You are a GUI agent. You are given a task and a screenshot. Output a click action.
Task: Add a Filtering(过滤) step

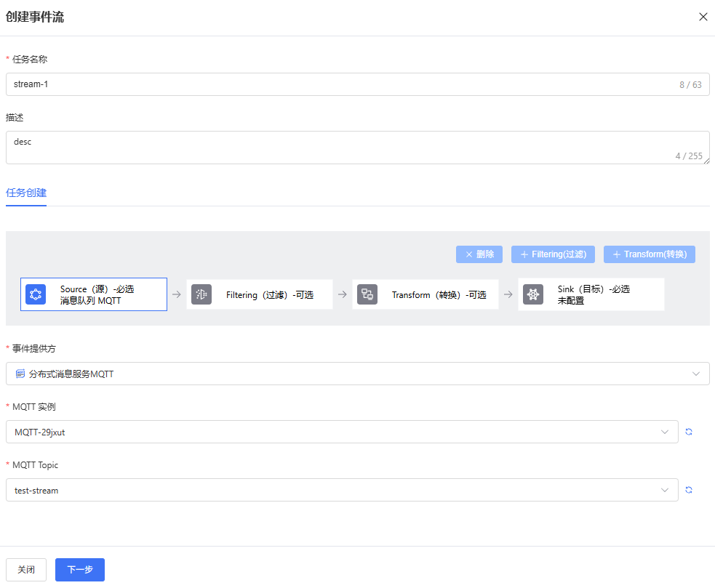(553, 254)
